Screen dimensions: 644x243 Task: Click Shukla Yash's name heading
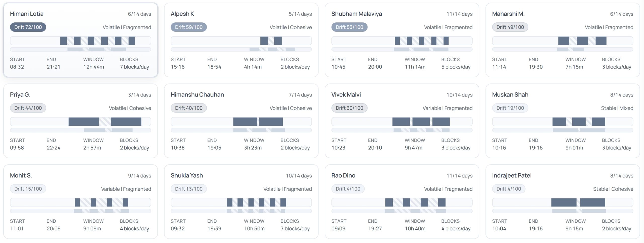187,176
